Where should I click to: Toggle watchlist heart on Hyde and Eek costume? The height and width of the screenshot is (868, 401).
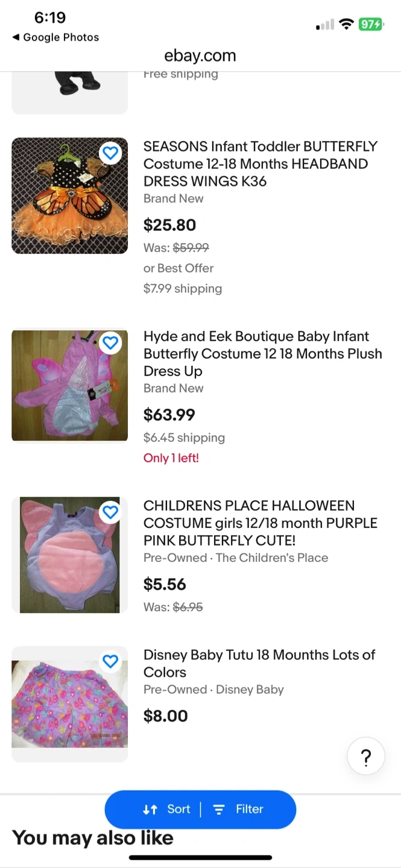pos(110,343)
